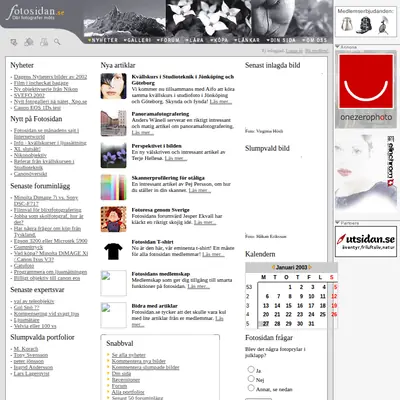Click the broken image icon beside Bidra med artiklar
Viewport: 400px width, 400px height.
tap(113, 315)
